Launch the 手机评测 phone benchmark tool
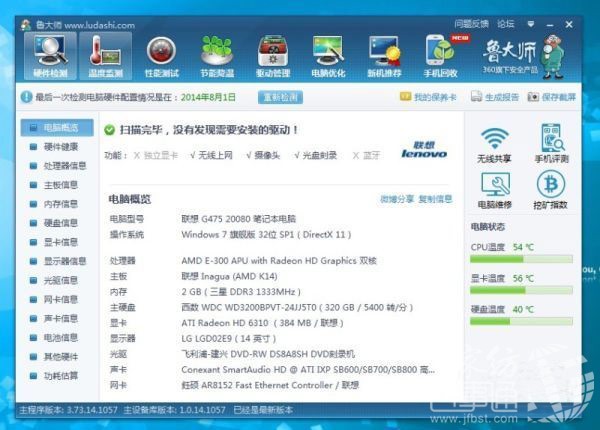Viewport: 600px width, 430px height. pyautogui.click(x=551, y=143)
